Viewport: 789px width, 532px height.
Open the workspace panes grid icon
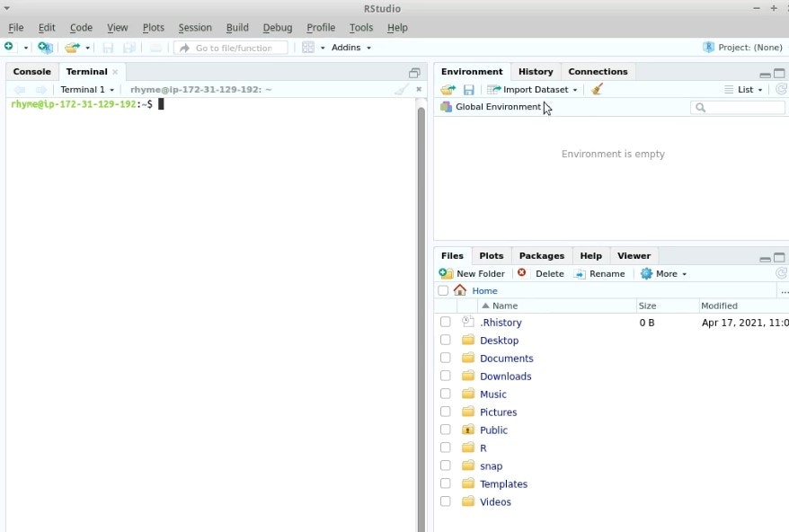click(x=308, y=48)
